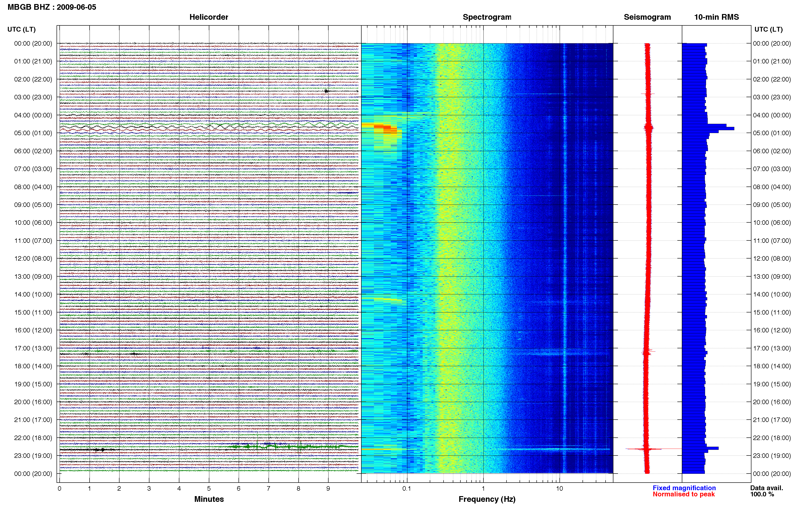
Task: Click the 'Seismogram' panel heading
Action: click(x=647, y=17)
